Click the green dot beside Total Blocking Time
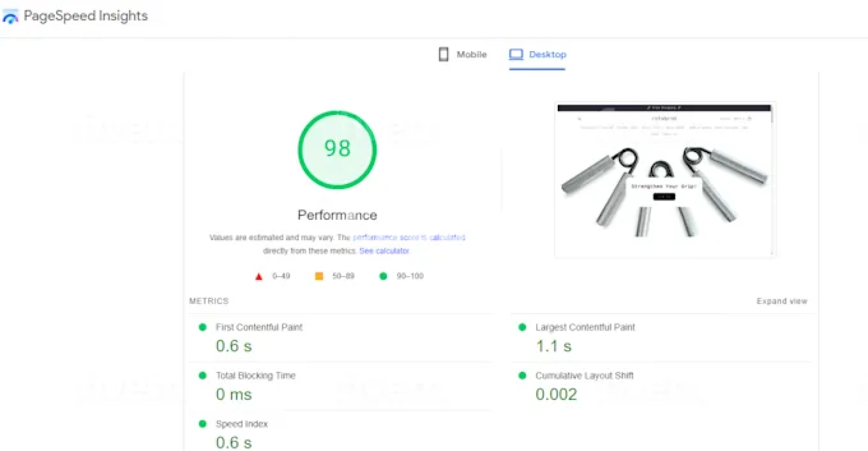Viewport: 868px width, 451px height. (x=203, y=375)
